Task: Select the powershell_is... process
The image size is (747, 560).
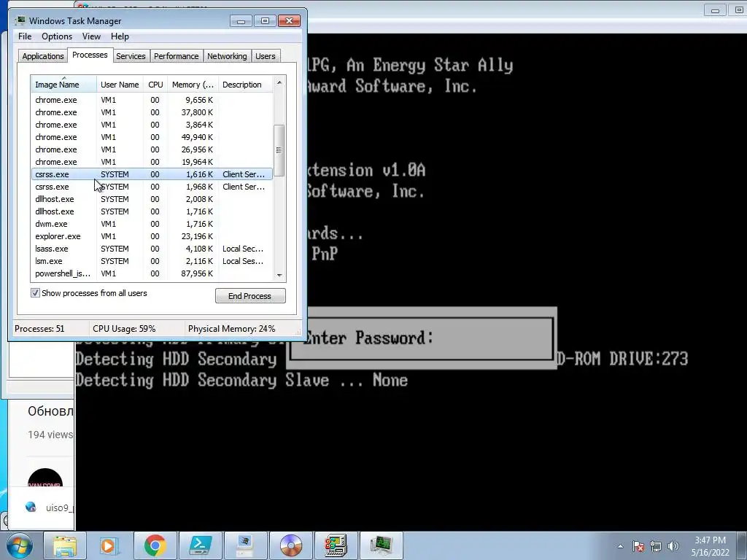Action: (152, 273)
